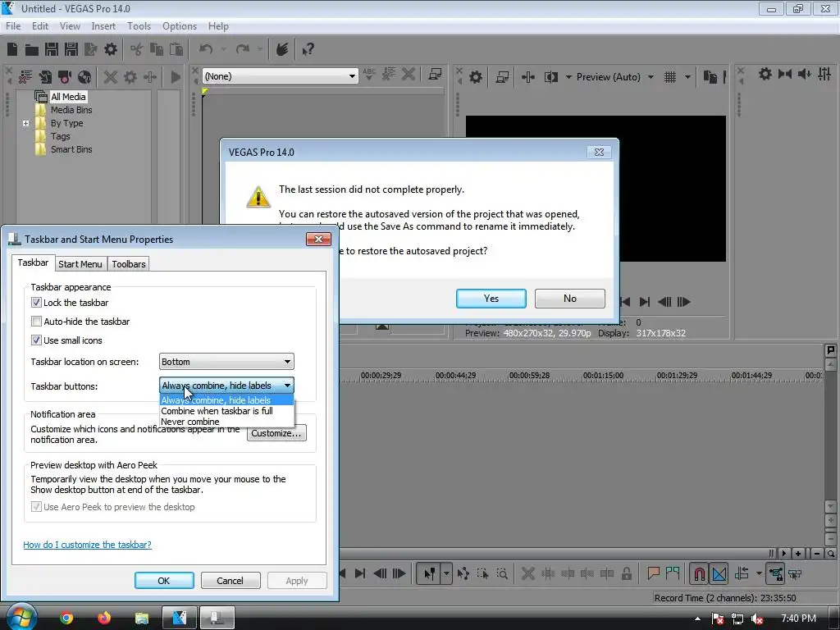The height and width of the screenshot is (630, 840).
Task: Click the New project icon in VEGAS toolbar
Action: point(12,50)
